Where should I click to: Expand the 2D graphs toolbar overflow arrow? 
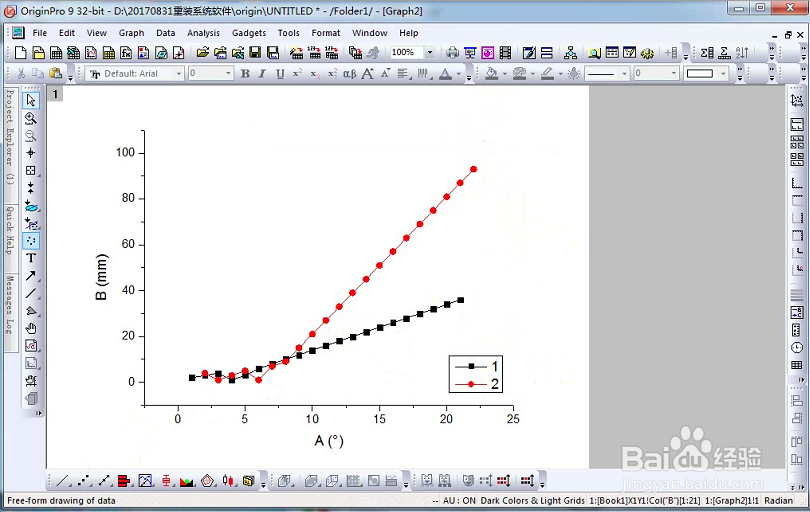pyautogui.click(x=263, y=484)
